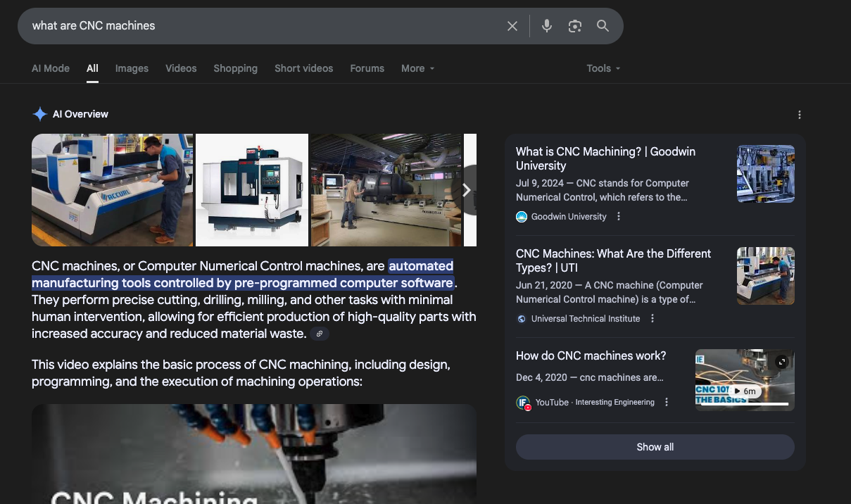This screenshot has height=504, width=851.
Task: Click the Show all sources button
Action: click(655, 447)
